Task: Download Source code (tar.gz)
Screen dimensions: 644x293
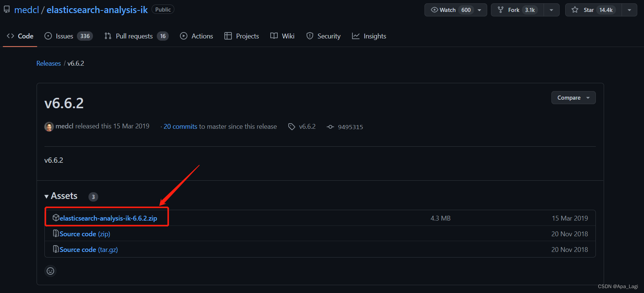Action: 89,250
